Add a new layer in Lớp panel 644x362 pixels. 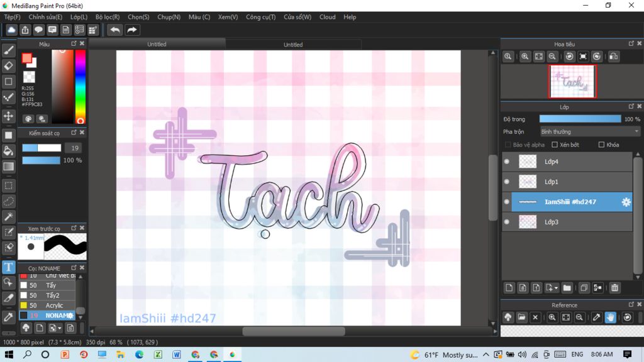pyautogui.click(x=509, y=288)
